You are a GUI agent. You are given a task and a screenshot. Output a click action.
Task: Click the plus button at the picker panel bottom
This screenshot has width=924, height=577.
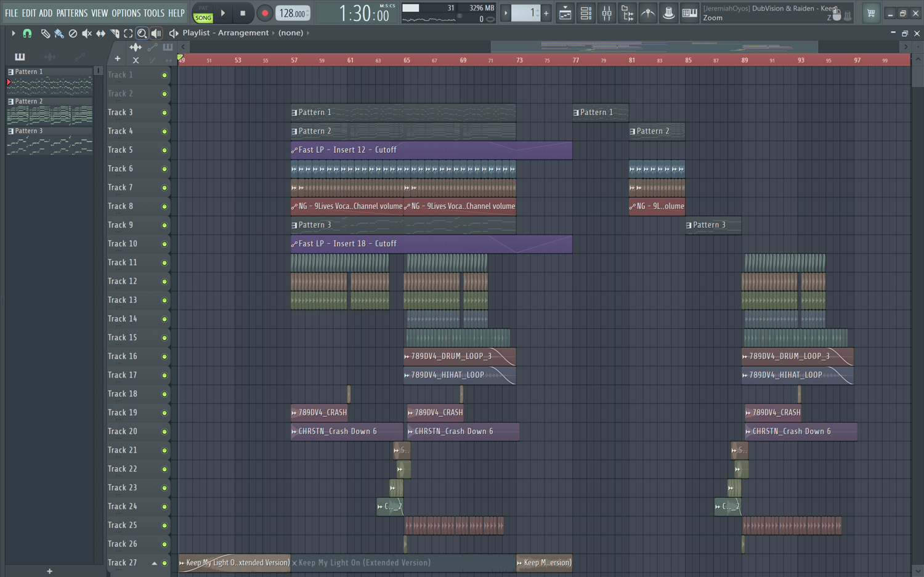pos(50,571)
